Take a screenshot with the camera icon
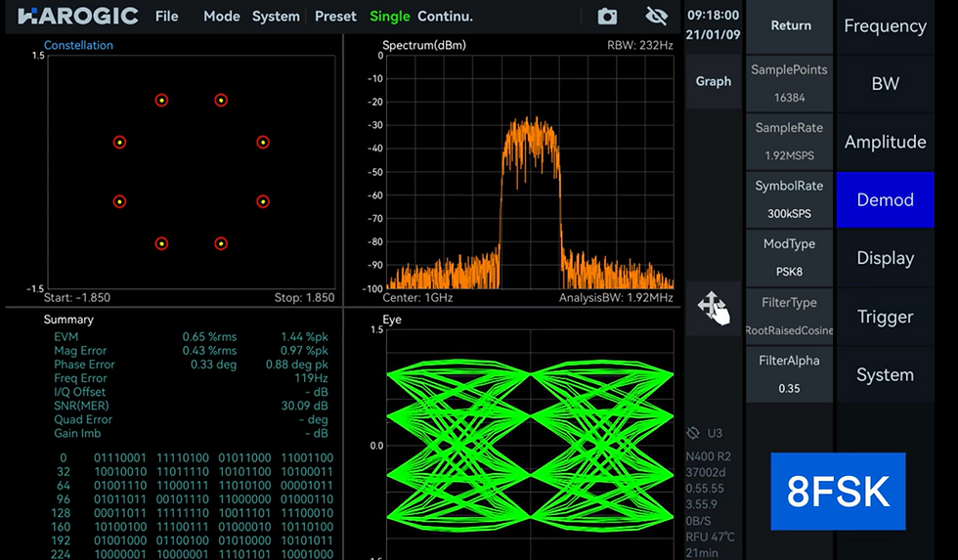 [x=607, y=17]
